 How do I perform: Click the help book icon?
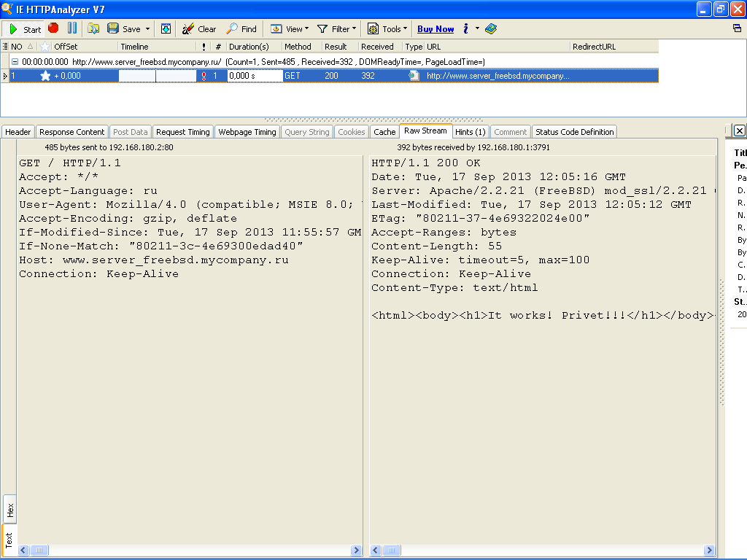coord(491,28)
